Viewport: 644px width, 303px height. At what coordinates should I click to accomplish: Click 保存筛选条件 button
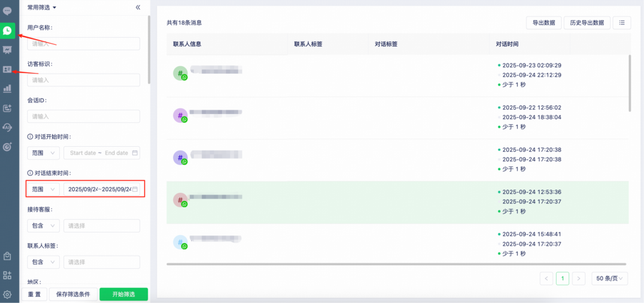click(73, 294)
